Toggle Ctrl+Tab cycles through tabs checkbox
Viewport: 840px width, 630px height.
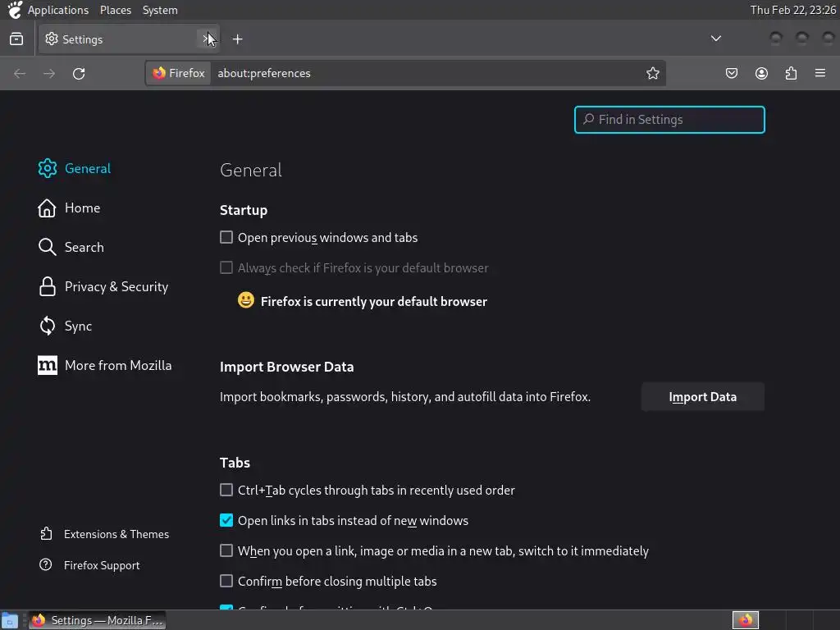tap(226, 491)
